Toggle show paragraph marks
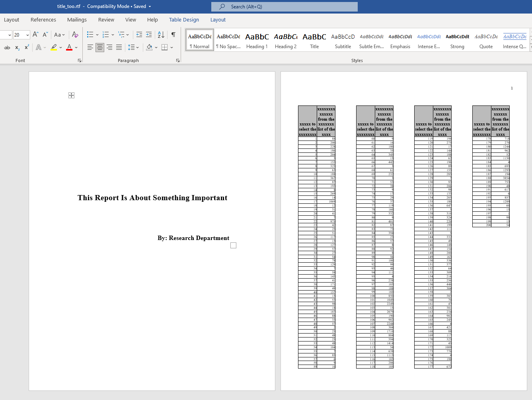The width and height of the screenshot is (532, 400). (x=173, y=35)
